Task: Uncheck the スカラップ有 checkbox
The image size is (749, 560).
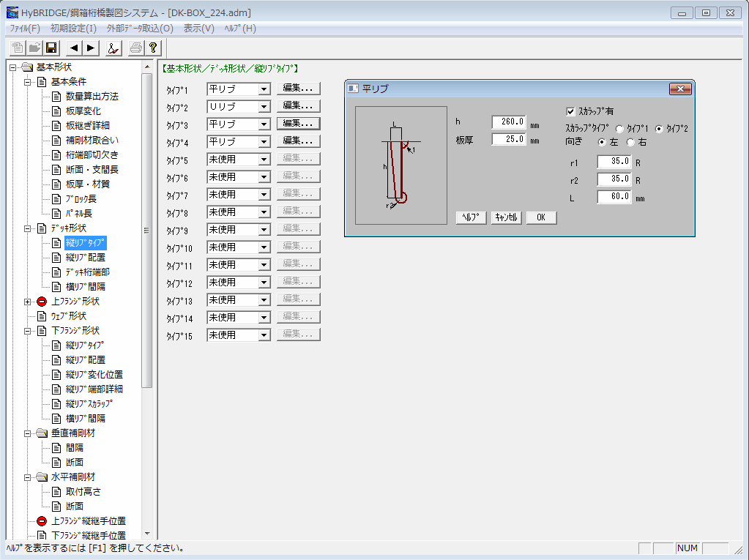Action: 571,112
